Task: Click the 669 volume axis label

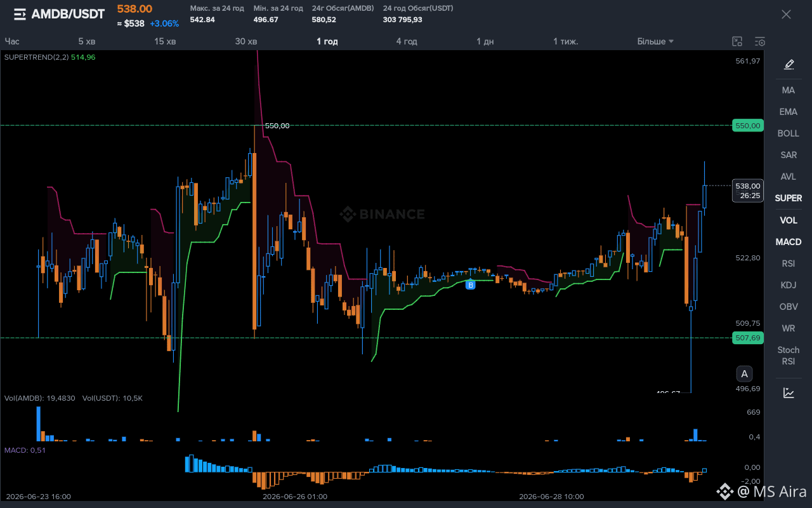Action: (754, 412)
